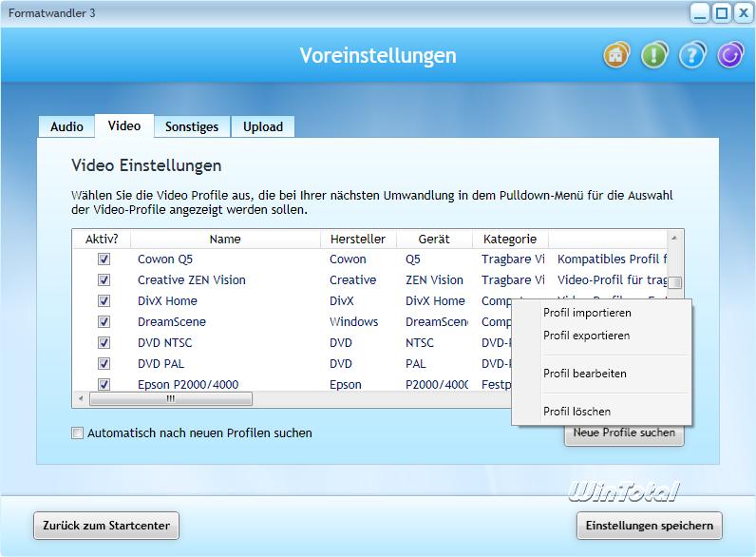Screen dimensions: 756x557
Task: Click Einstellungen speichern button
Action: pyautogui.click(x=650, y=526)
